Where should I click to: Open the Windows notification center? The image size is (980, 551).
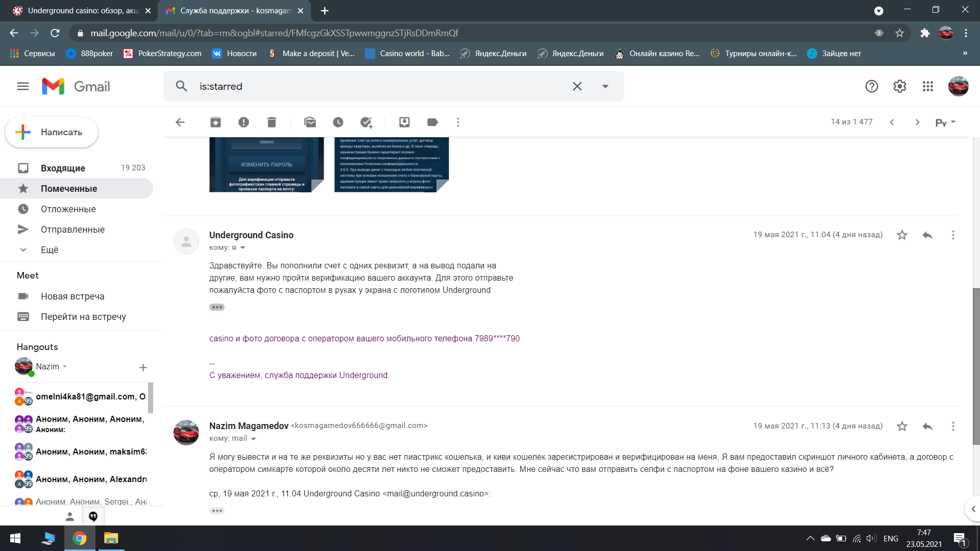click(960, 539)
